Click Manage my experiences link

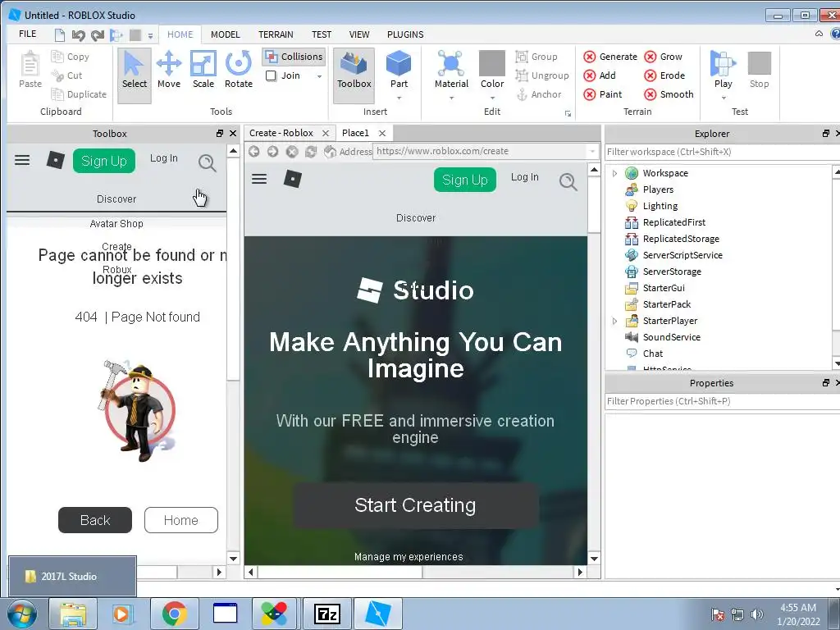click(409, 557)
